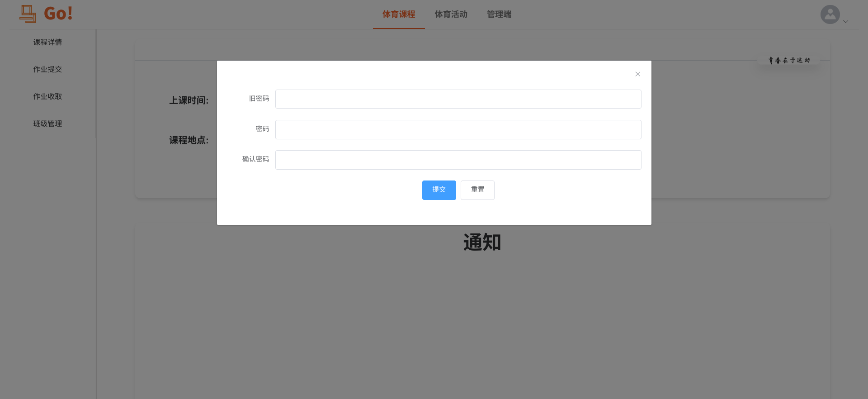
Task: Open 班级管理 in the sidebar
Action: click(x=47, y=123)
